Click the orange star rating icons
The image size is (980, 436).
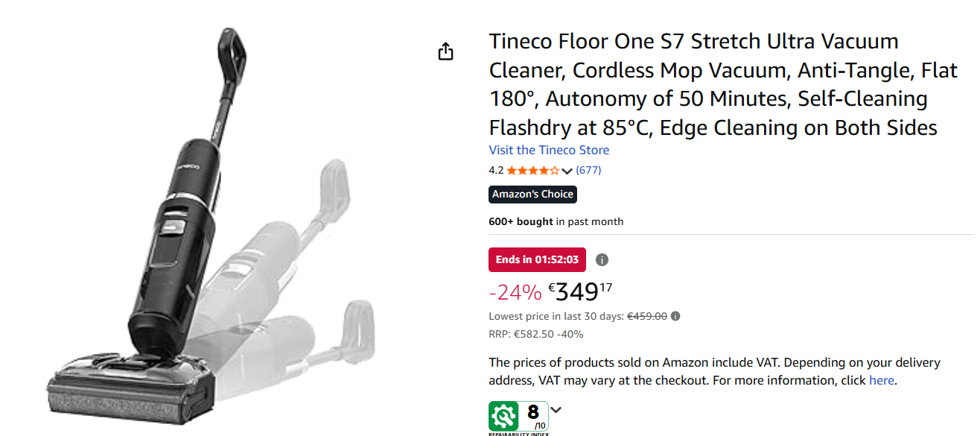pyautogui.click(x=533, y=171)
